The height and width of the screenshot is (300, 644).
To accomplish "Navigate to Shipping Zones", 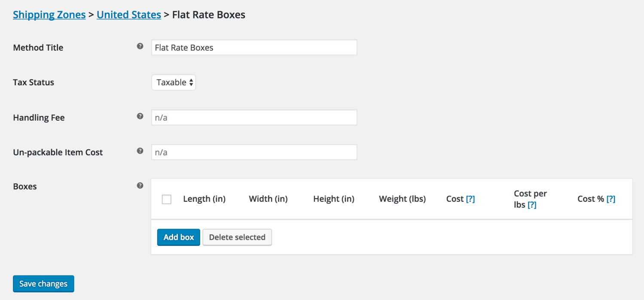I will [x=49, y=15].
